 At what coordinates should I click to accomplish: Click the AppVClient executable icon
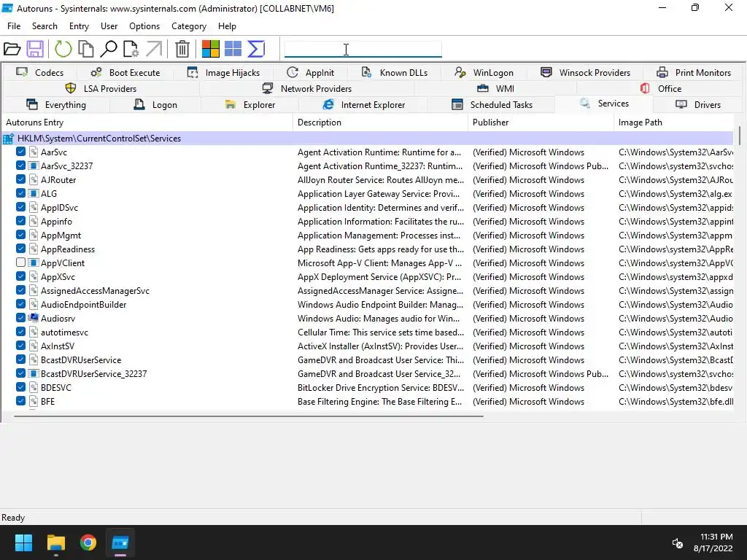pos(34,262)
